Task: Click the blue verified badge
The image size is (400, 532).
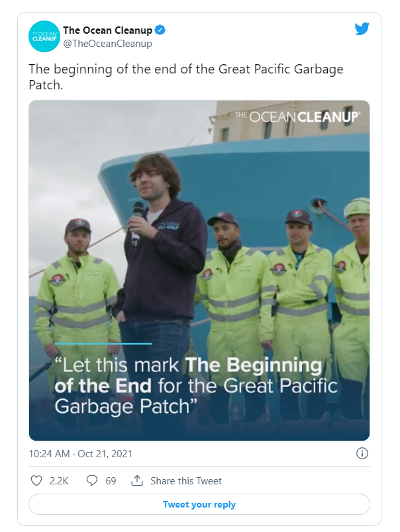Action: tap(160, 30)
